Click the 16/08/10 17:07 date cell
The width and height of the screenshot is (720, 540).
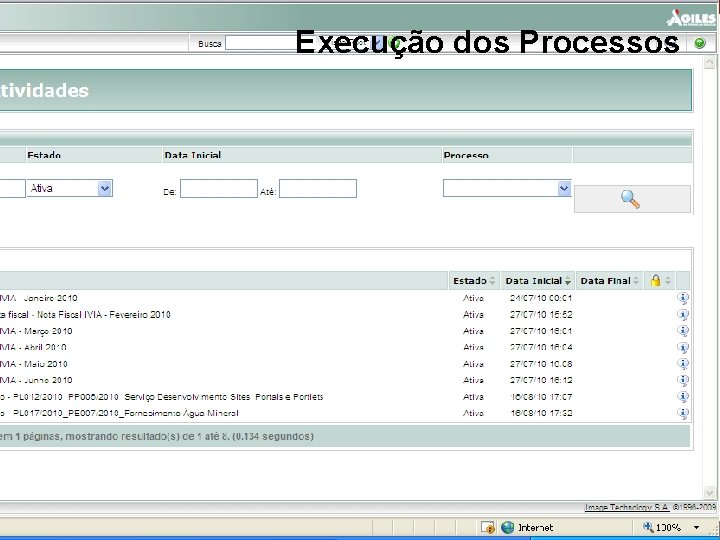click(541, 397)
